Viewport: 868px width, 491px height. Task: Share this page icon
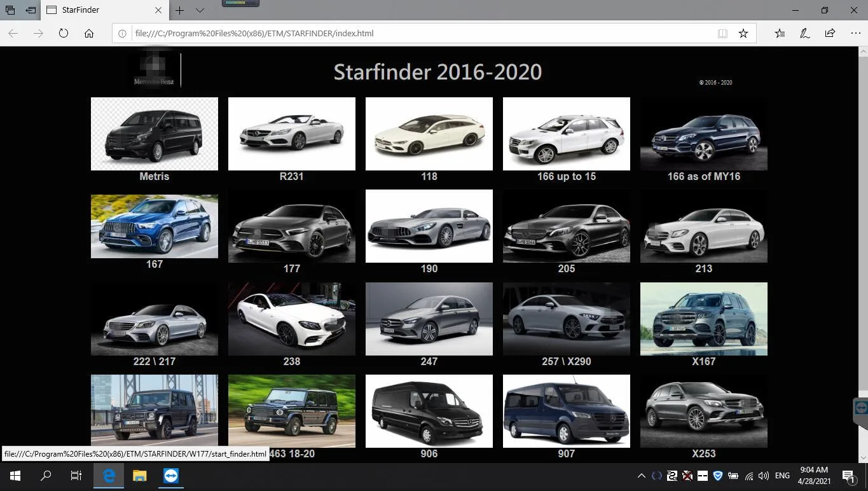click(830, 33)
